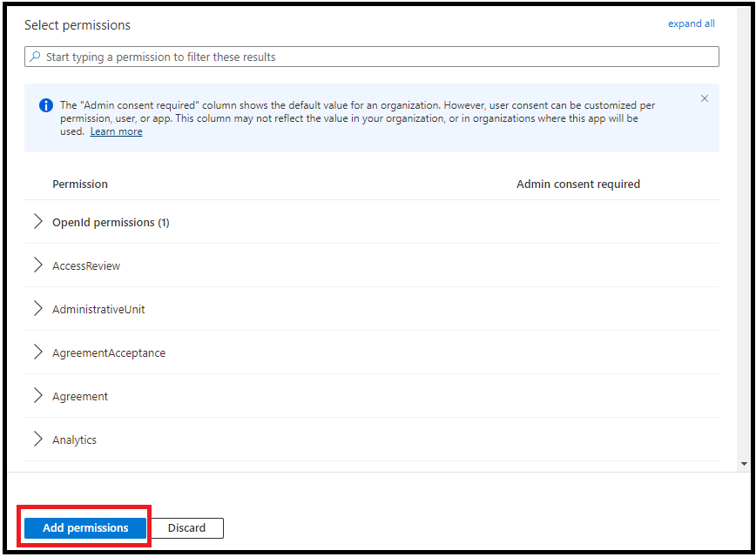Open the Learn more link

(x=116, y=131)
